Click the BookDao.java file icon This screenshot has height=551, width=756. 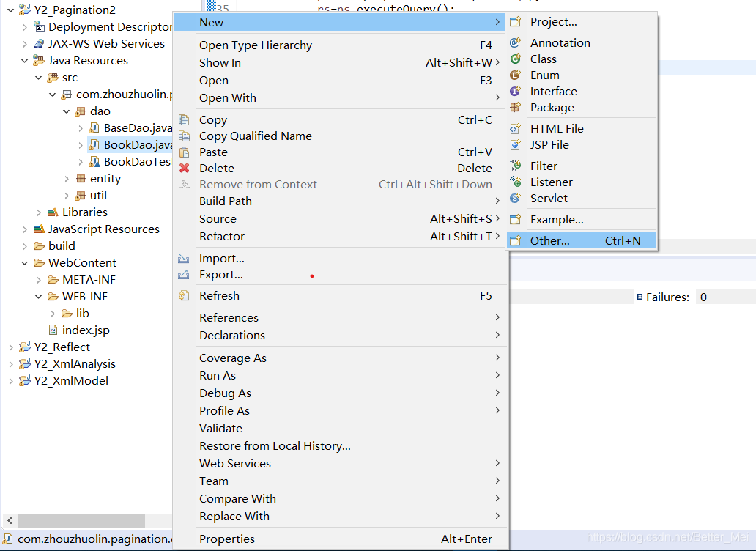94,144
